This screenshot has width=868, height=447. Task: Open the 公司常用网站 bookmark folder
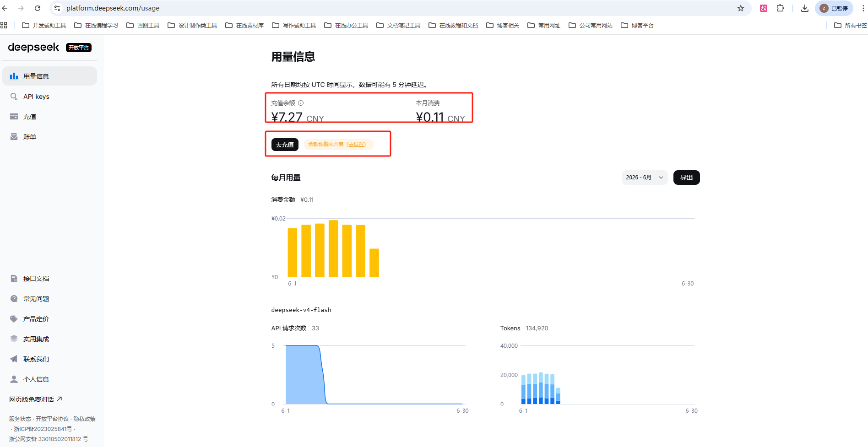click(x=591, y=25)
